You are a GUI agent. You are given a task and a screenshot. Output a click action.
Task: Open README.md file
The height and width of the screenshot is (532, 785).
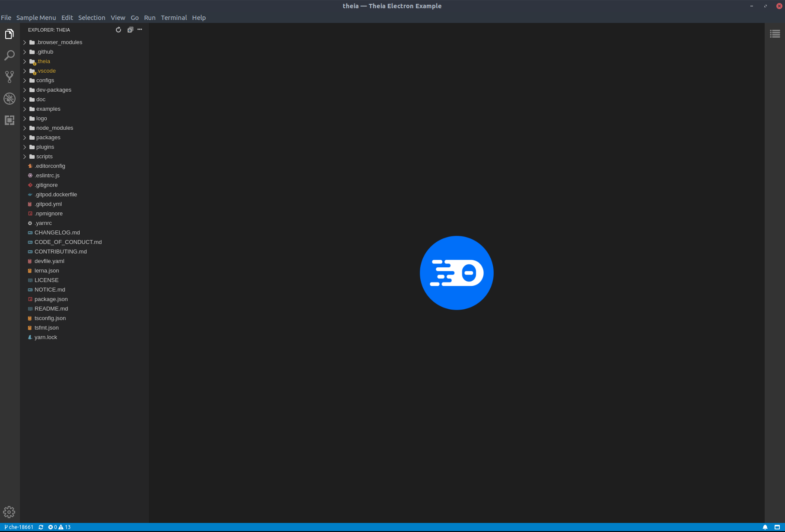click(84, 309)
